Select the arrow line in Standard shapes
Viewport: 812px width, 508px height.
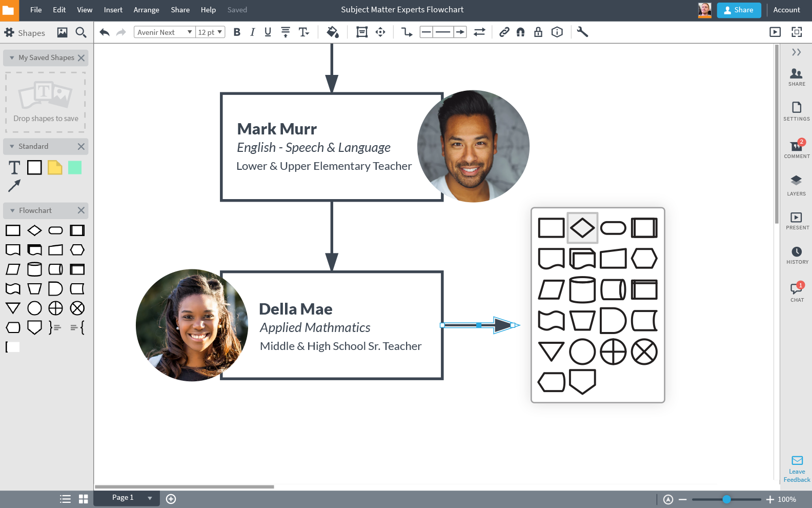[14, 186]
